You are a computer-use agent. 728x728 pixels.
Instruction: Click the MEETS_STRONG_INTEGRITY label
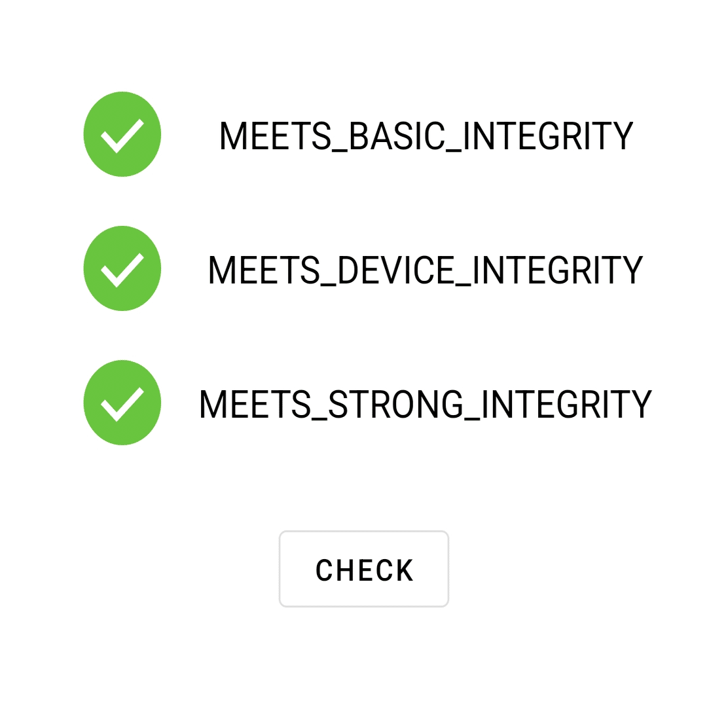426,405
